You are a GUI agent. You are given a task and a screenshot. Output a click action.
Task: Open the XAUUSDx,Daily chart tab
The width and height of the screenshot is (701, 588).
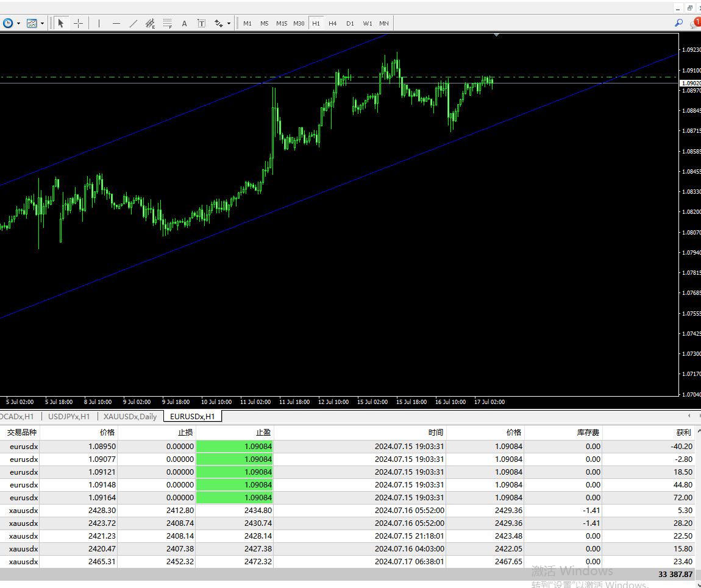click(130, 416)
